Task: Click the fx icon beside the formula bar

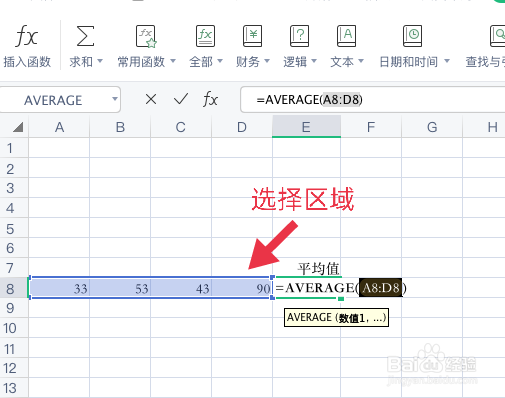Action: pos(210,99)
